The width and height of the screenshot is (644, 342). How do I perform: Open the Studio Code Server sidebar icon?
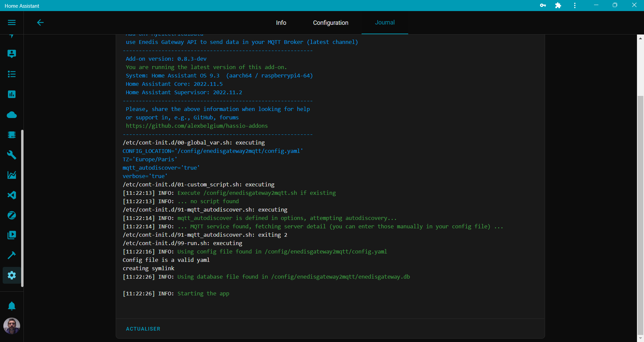tap(12, 195)
